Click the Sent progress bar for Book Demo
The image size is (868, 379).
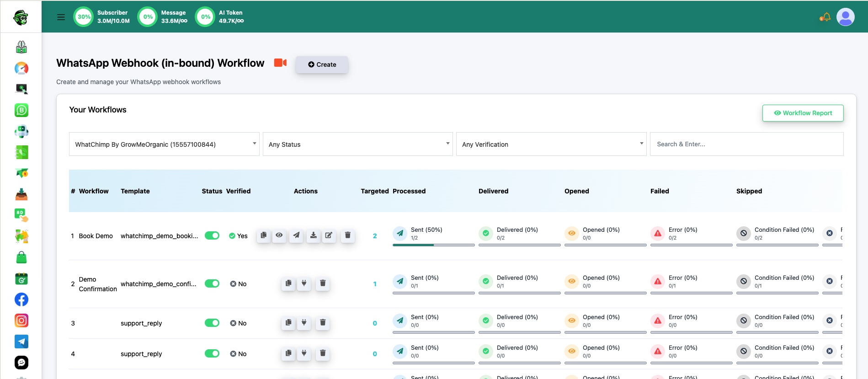[x=433, y=245]
